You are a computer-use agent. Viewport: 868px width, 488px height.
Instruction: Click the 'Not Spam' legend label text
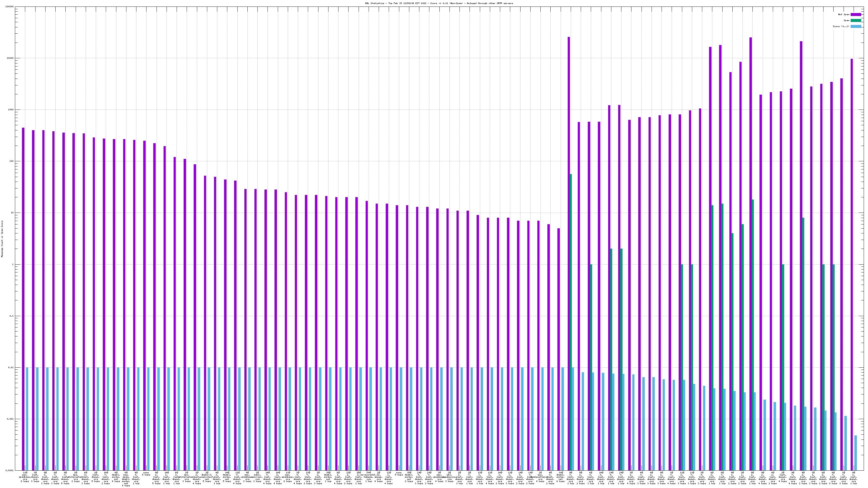[844, 14]
